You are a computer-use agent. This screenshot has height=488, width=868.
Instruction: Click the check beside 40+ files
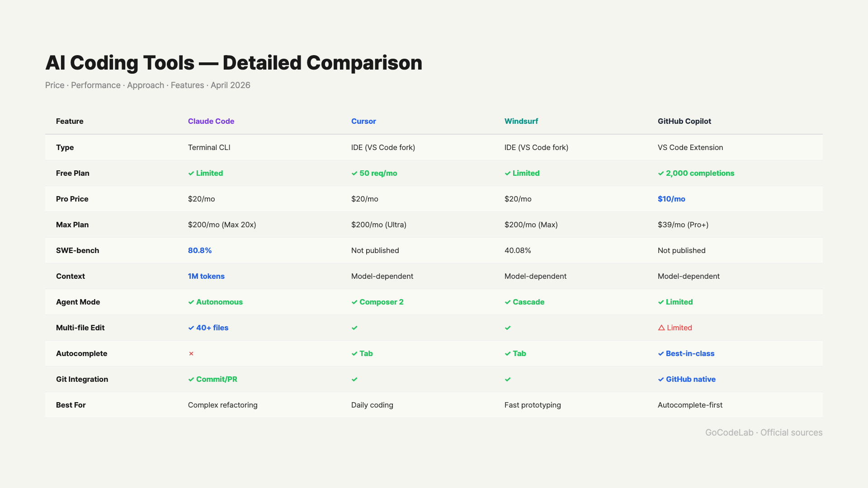(x=191, y=328)
